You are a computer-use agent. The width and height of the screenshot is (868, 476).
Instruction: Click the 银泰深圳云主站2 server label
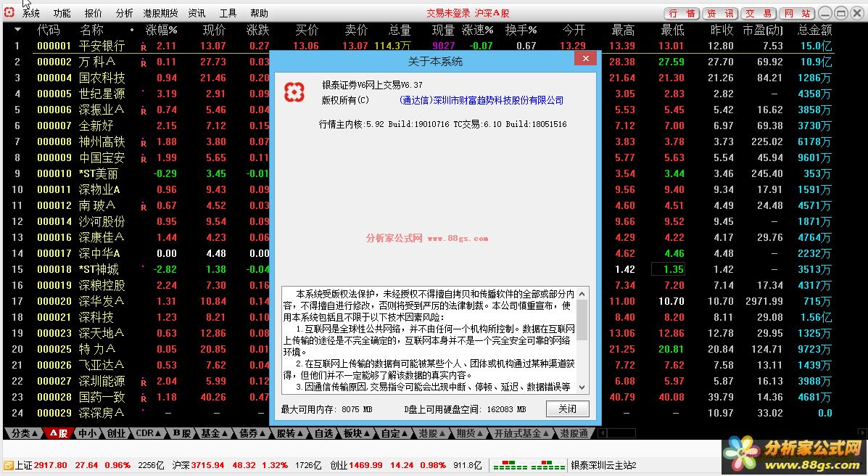click(603, 465)
